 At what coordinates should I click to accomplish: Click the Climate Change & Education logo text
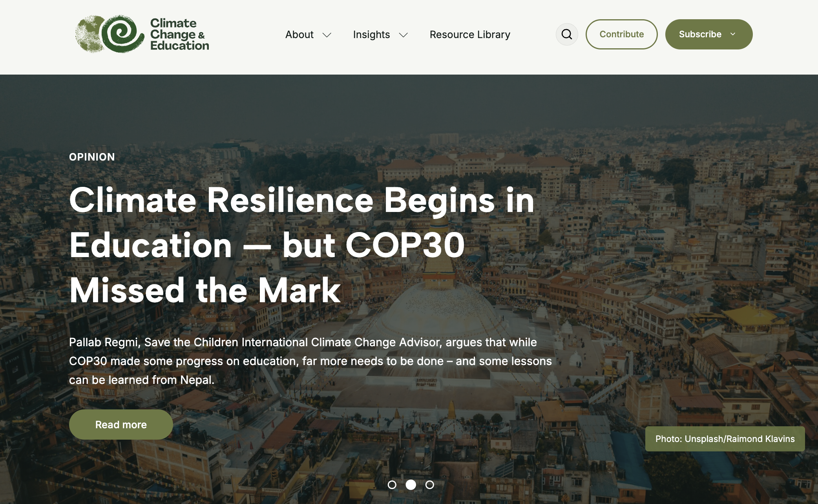(179, 35)
